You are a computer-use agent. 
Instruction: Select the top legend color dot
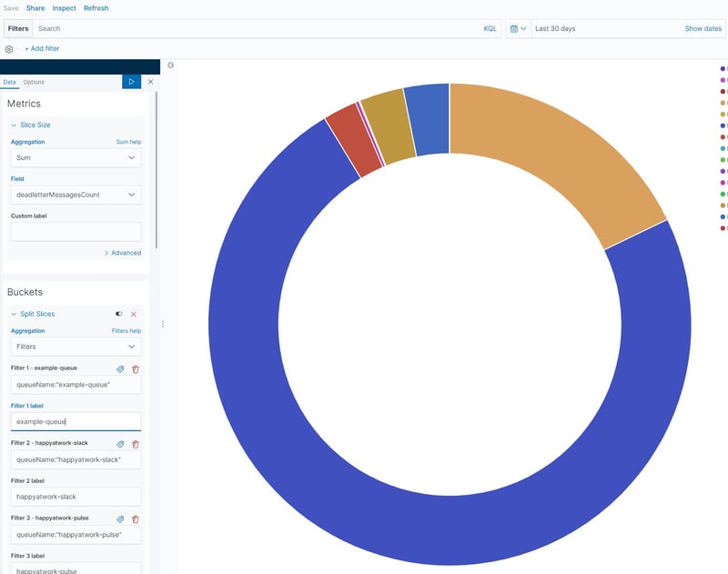click(721, 67)
